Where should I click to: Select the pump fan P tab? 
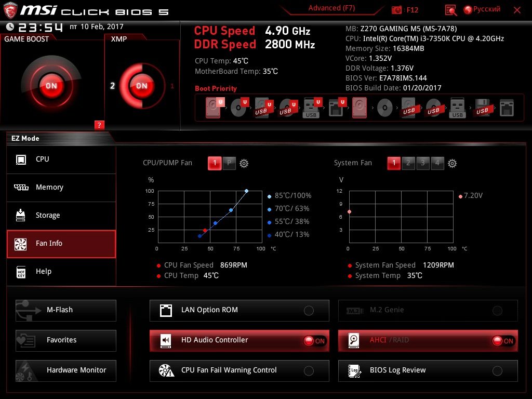tap(229, 163)
